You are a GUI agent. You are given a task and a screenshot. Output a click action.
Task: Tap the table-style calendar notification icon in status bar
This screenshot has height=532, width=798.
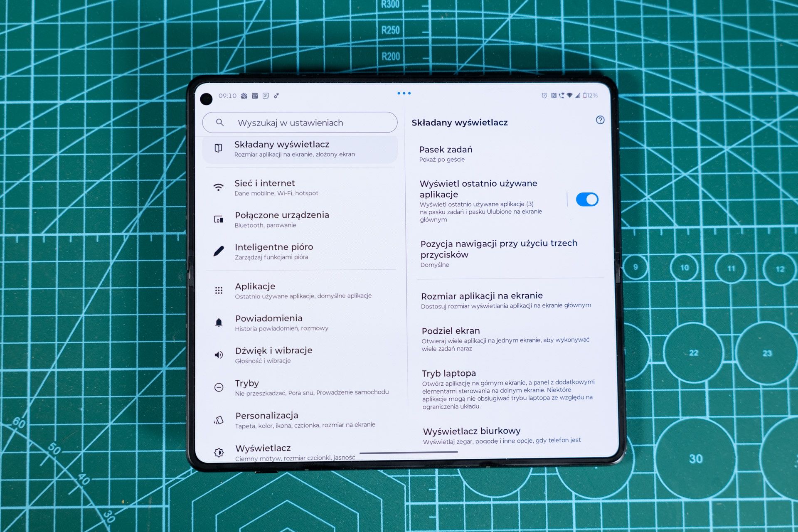[x=255, y=96]
